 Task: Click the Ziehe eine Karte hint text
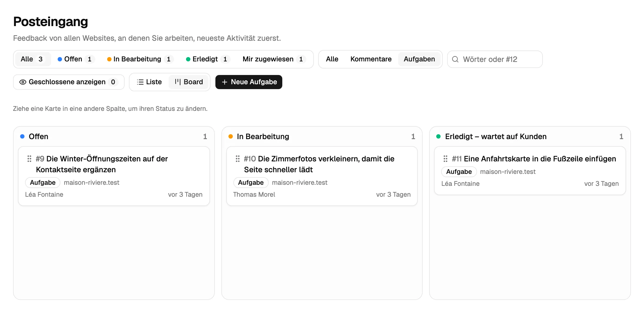coord(110,109)
